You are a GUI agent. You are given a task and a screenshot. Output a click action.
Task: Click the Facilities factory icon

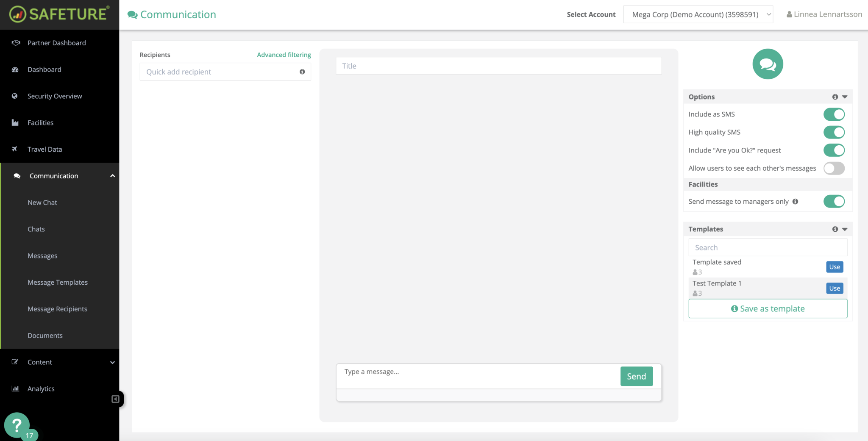click(x=15, y=122)
